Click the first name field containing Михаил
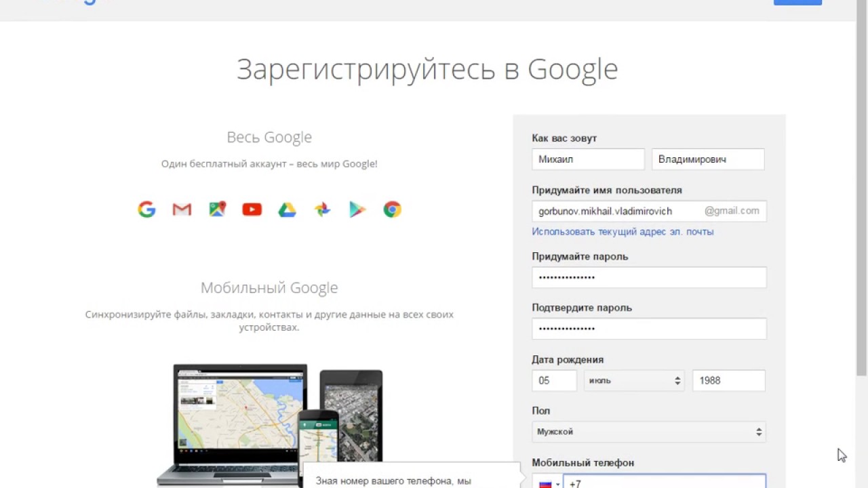Screen dimensions: 868x488 (588, 159)
